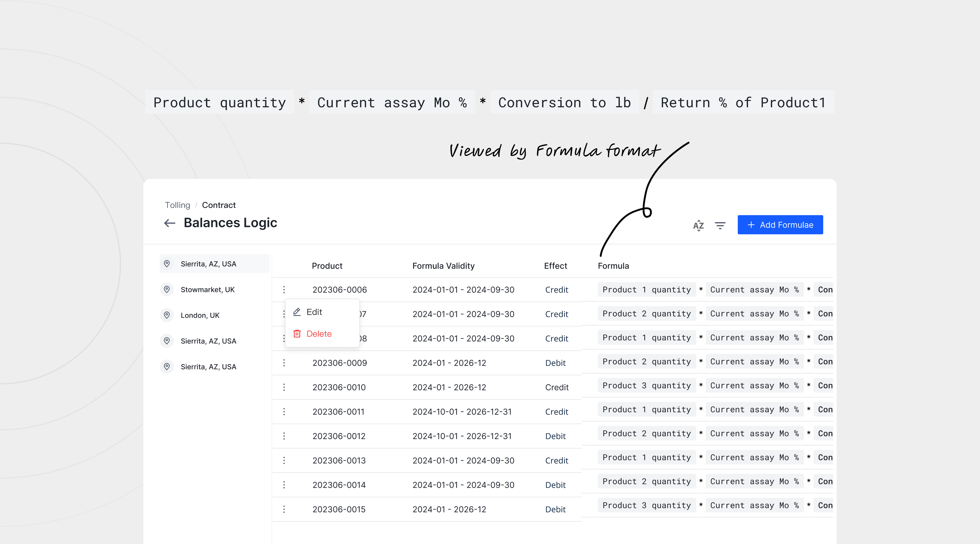
Task: Select the Stowmarket, UK location
Action: (x=207, y=290)
